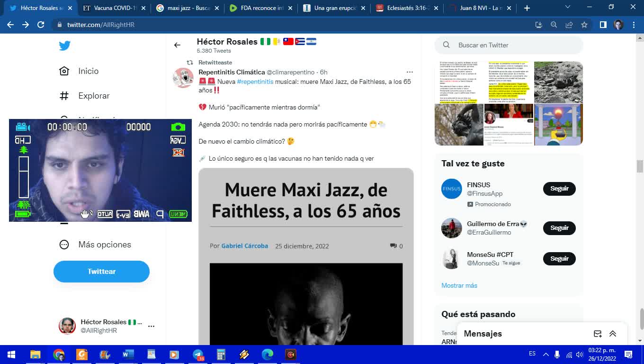Open Inicio home icon in sidebar

pos(64,71)
